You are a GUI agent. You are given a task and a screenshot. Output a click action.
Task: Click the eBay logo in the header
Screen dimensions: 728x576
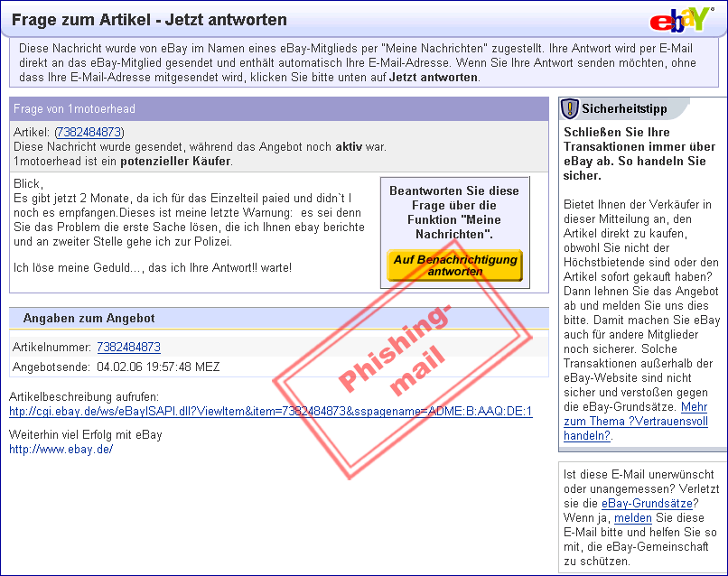[682, 20]
